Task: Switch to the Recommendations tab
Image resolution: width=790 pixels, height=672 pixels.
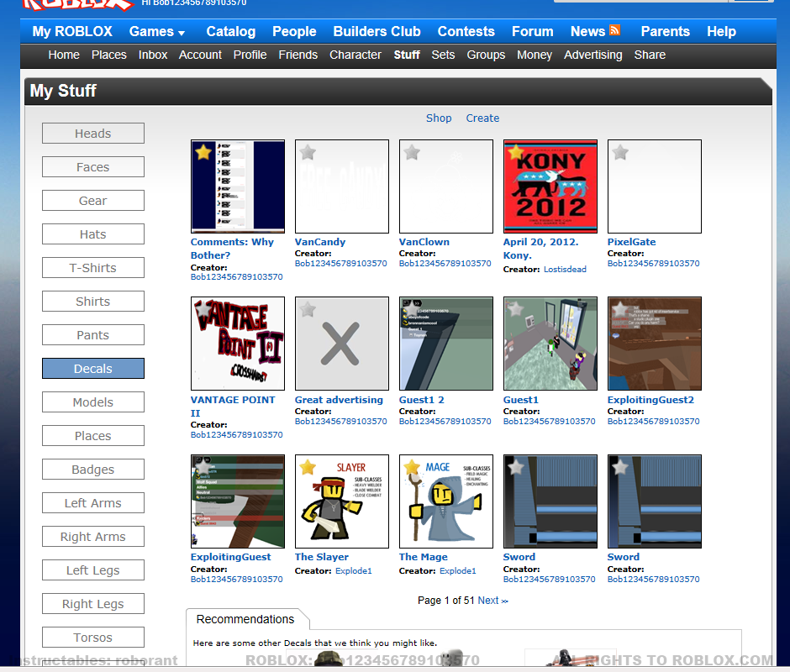Action: [247, 619]
